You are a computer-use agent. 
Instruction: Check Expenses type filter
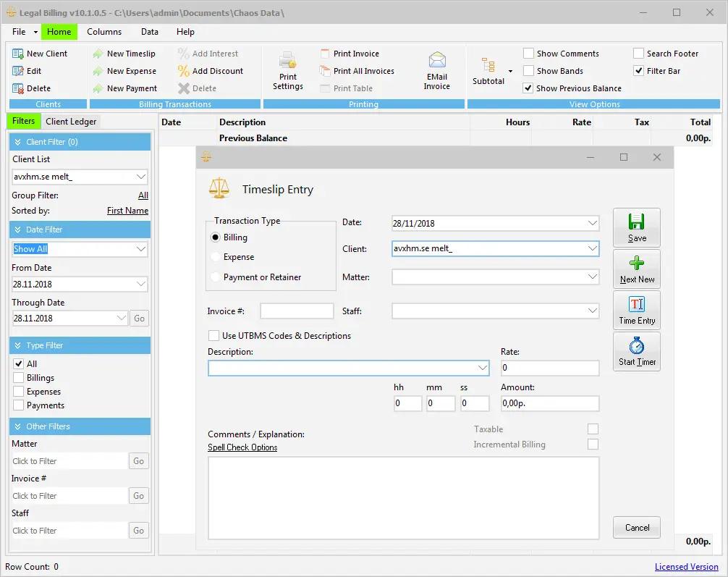pos(19,392)
